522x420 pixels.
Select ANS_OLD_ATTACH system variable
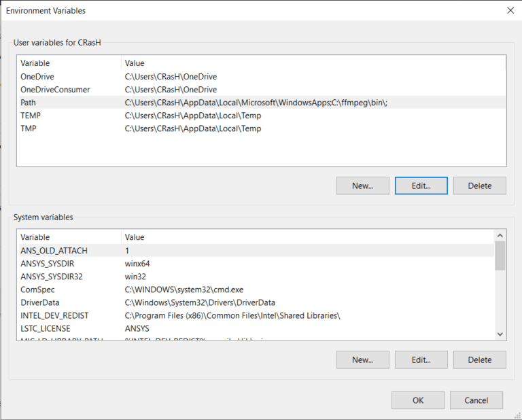[x=54, y=251]
